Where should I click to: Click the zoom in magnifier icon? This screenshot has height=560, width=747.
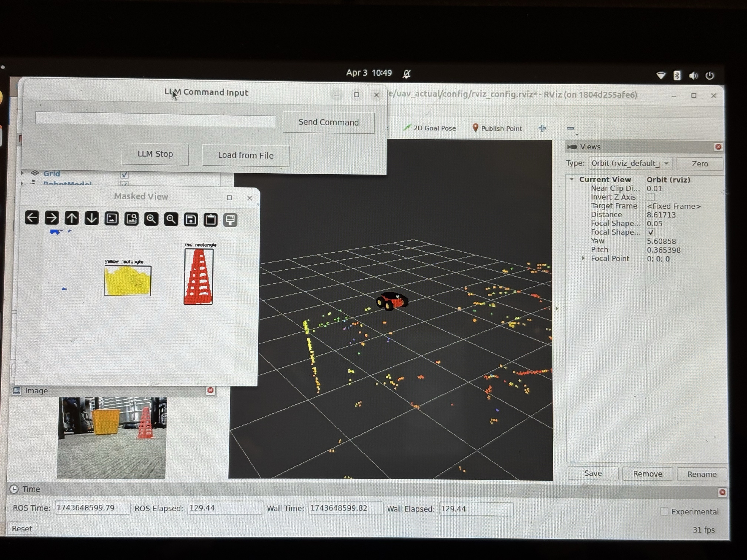coord(151,219)
